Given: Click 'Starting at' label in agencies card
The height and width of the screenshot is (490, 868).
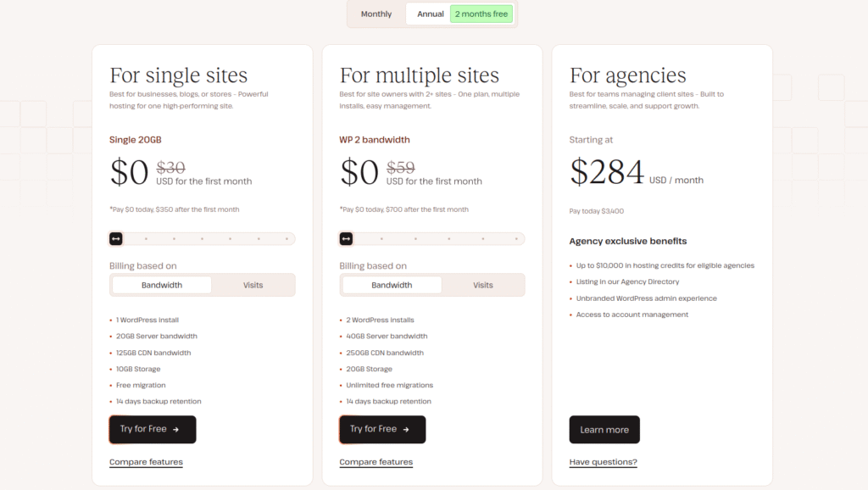Looking at the screenshot, I should click(x=591, y=140).
